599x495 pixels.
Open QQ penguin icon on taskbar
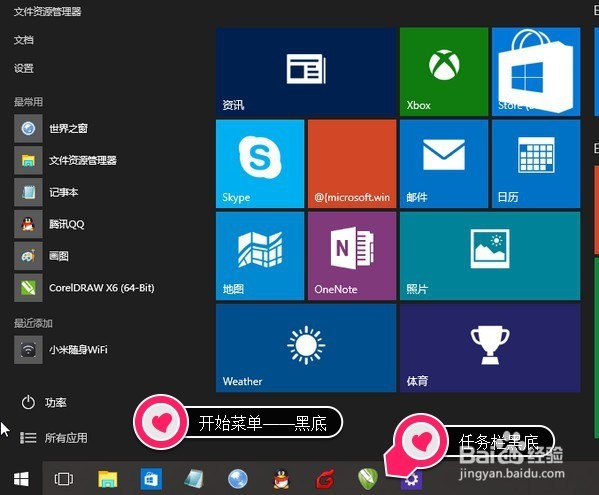point(282,479)
